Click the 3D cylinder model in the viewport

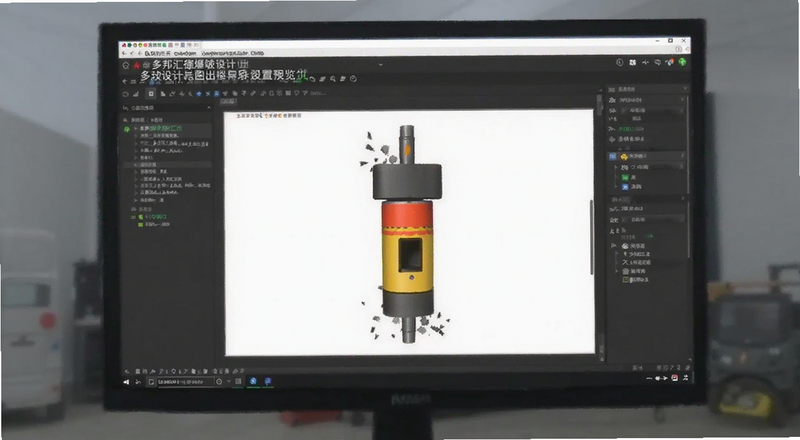[408, 235]
